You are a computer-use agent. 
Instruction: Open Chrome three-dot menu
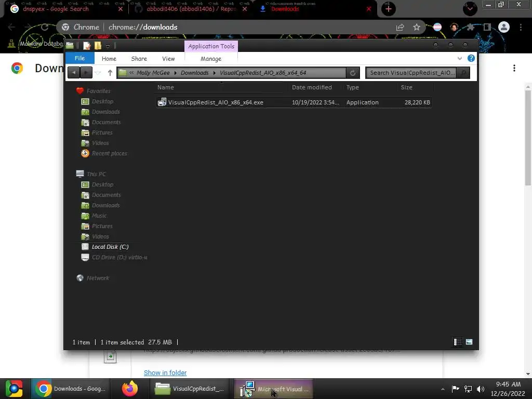point(521,27)
